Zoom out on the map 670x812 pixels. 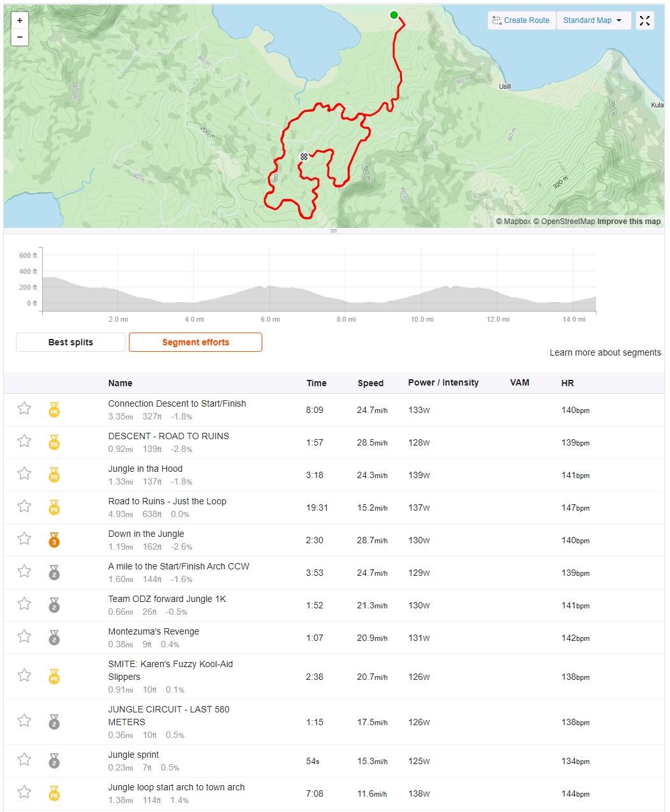click(20, 37)
